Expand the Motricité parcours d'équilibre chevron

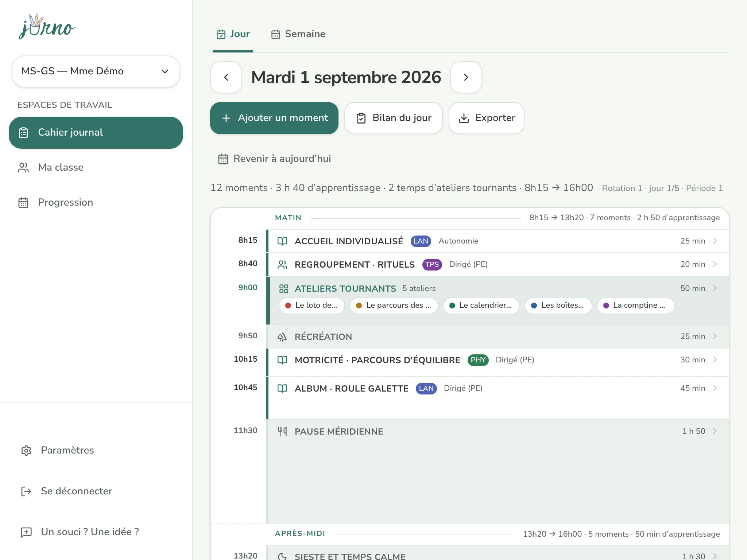[715, 359]
